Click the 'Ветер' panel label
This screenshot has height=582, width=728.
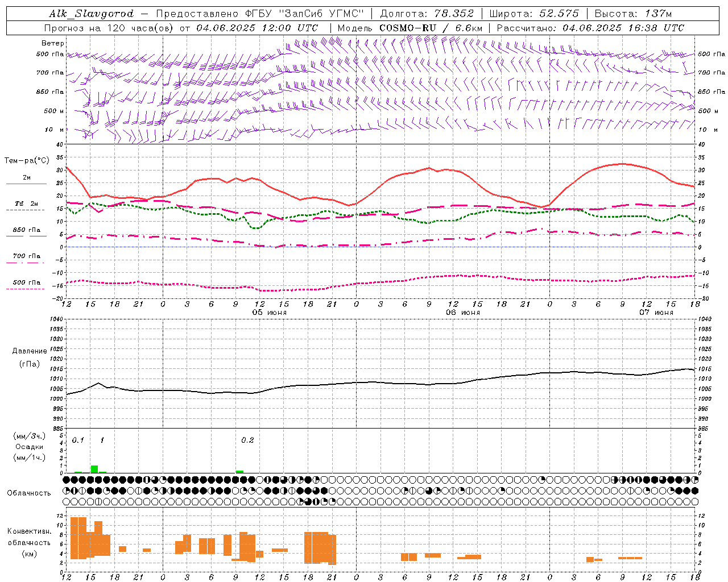pyautogui.click(x=53, y=43)
